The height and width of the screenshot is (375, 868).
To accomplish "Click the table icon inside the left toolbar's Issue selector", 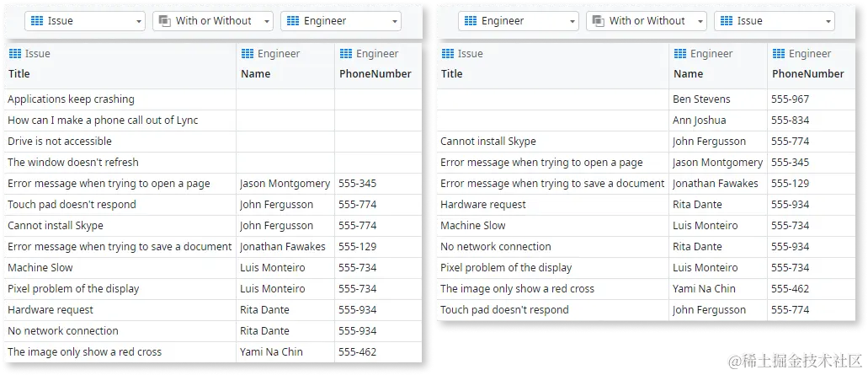I will coord(37,21).
